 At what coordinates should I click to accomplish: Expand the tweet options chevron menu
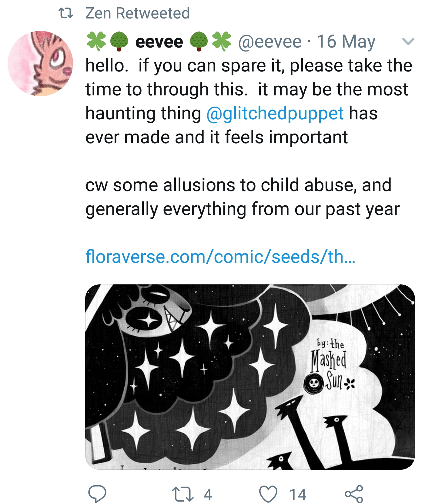click(408, 41)
